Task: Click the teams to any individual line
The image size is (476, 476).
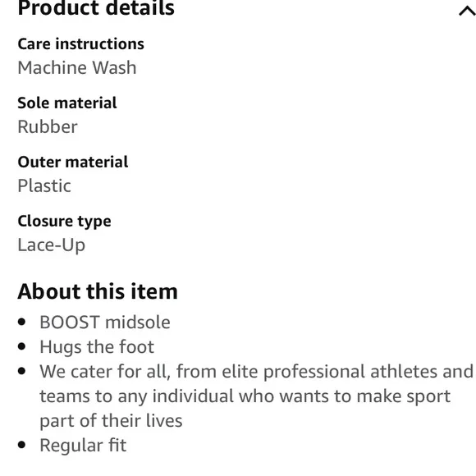Action: click(245, 396)
